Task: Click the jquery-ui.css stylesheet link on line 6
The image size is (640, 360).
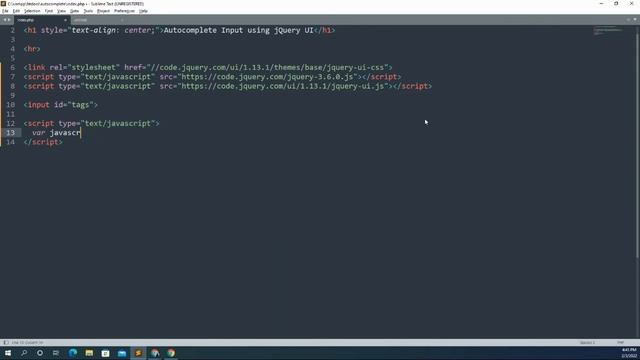Action: pyautogui.click(x=208, y=67)
